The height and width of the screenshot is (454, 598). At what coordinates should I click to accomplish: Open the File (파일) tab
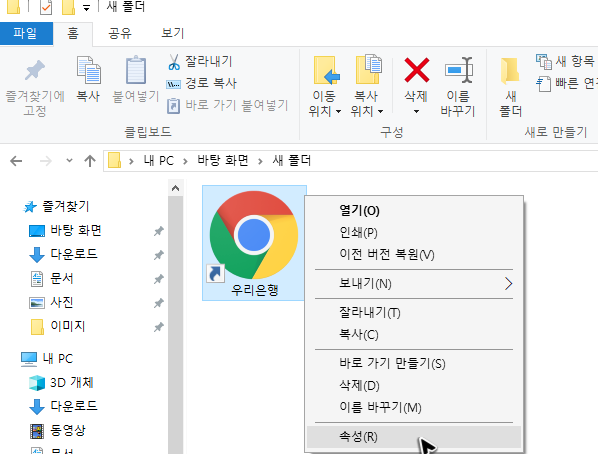pyautogui.click(x=26, y=33)
